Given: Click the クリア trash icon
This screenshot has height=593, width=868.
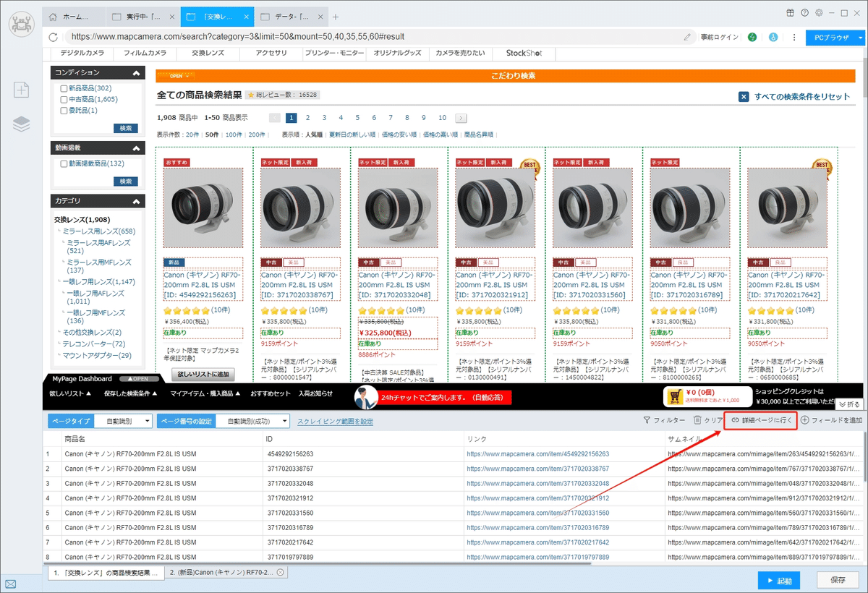Looking at the screenshot, I should click(x=697, y=420).
